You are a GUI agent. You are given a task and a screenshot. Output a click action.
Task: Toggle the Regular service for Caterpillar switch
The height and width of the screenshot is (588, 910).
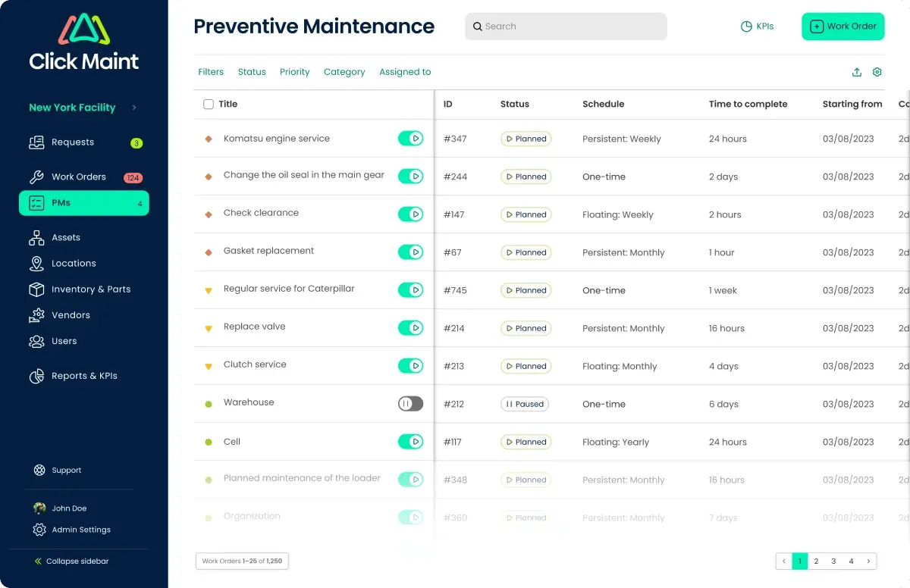point(410,289)
